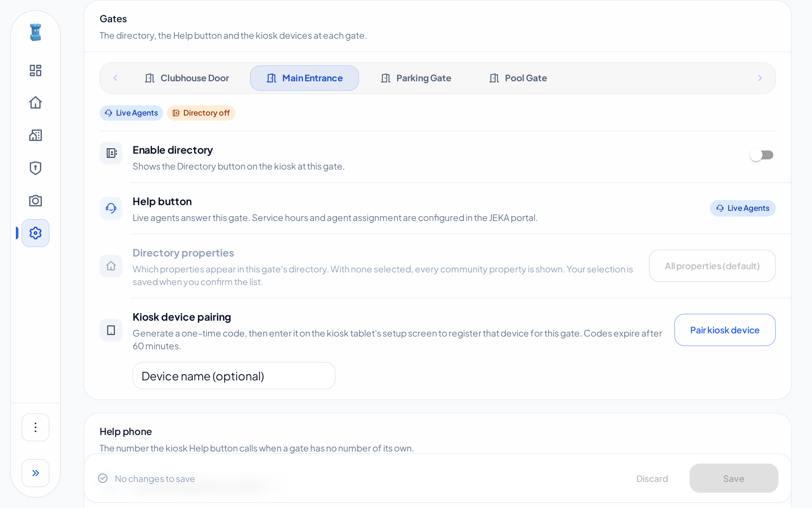The height and width of the screenshot is (508, 812).
Task: Switch to the Clubhouse Door tab
Action: click(x=187, y=78)
